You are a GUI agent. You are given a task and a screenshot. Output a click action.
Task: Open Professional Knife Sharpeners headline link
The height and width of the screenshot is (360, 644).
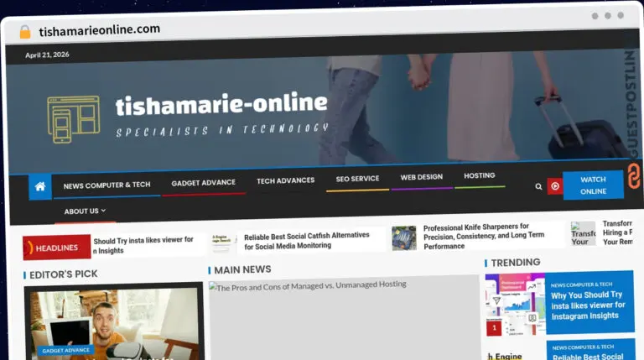(x=484, y=237)
